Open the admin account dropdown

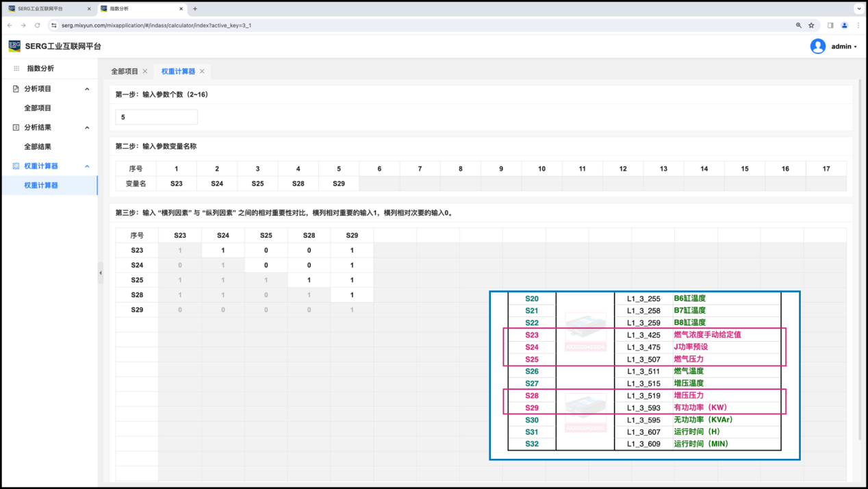coord(844,47)
